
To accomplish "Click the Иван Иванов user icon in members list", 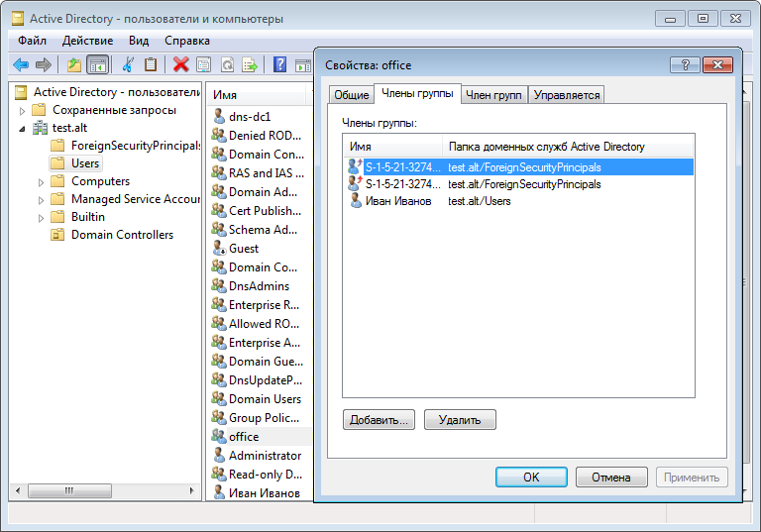I will [x=356, y=200].
